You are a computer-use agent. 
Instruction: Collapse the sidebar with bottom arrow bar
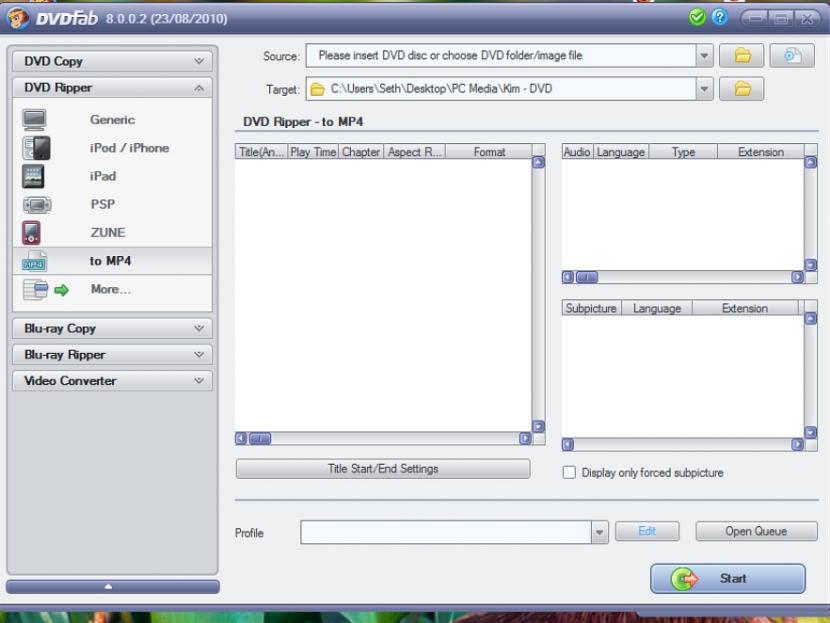112,586
